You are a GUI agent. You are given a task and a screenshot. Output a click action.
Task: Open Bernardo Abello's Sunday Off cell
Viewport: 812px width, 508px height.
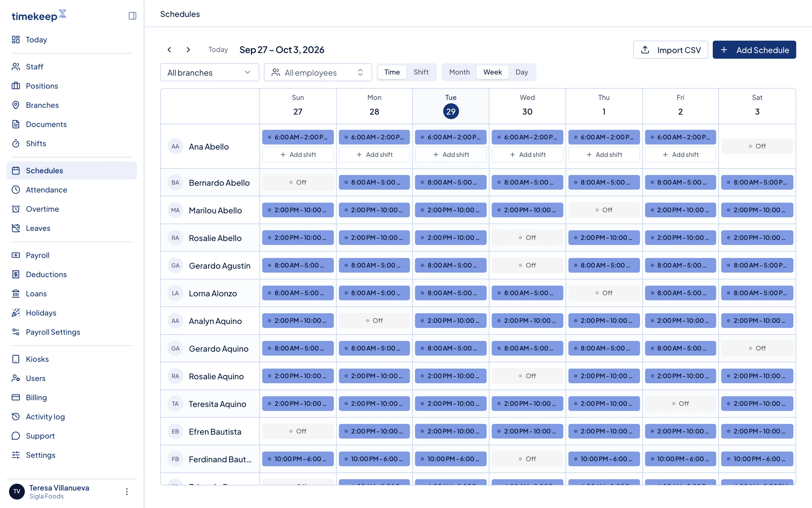[x=298, y=182]
